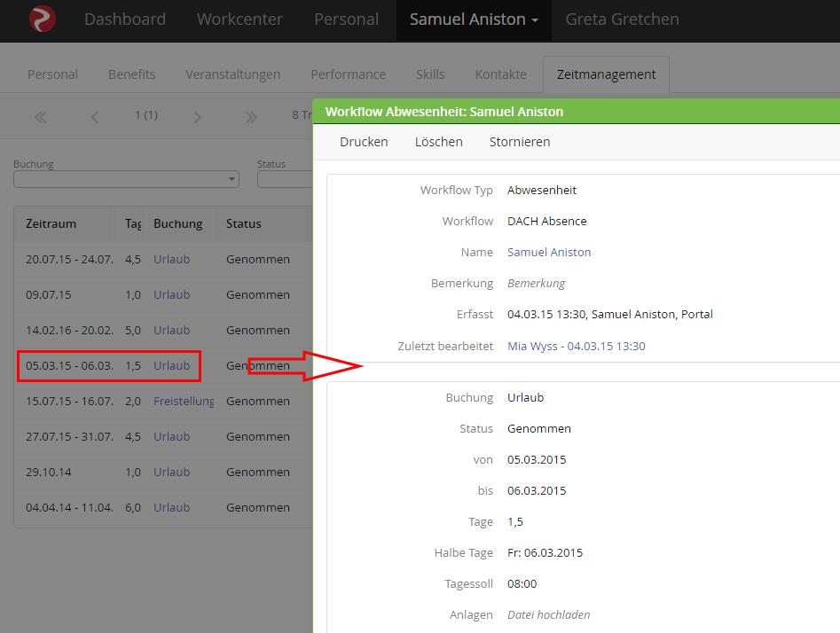Switch to the Skills tab
Viewport: 840px width, 633px height.
pos(430,74)
